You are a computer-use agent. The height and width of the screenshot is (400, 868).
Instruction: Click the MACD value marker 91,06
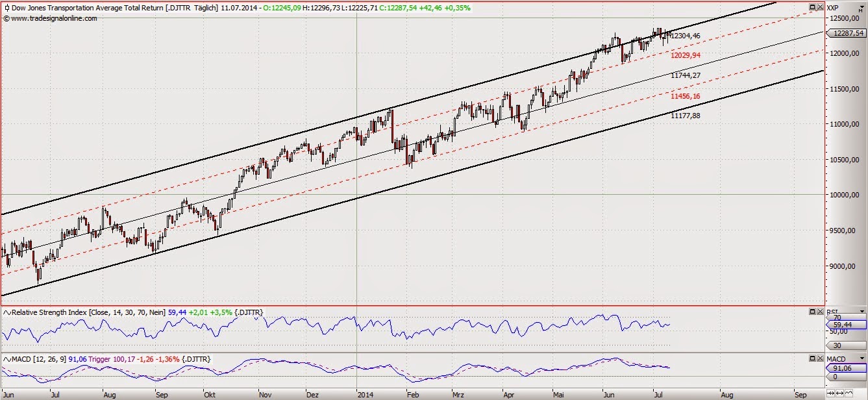(846, 368)
